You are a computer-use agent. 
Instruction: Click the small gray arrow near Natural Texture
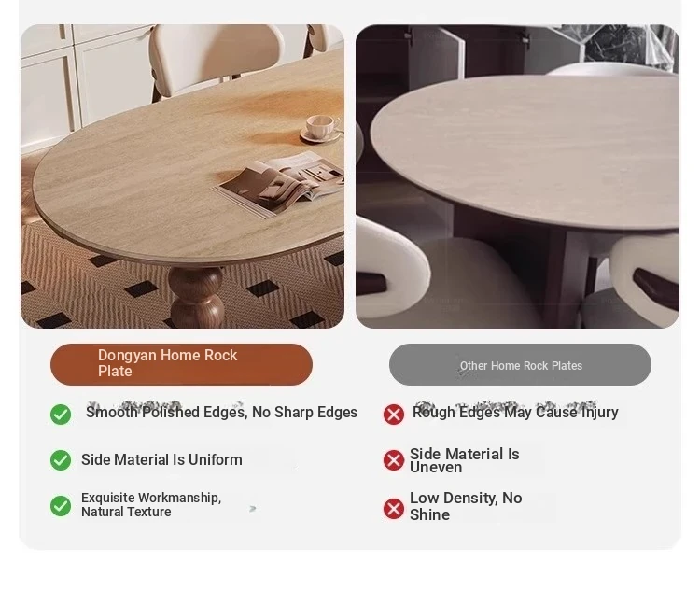(x=253, y=508)
